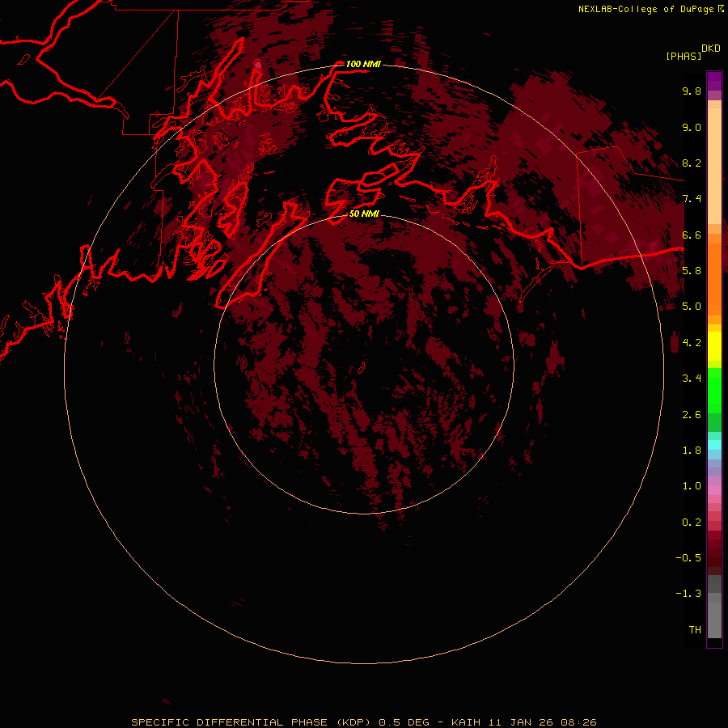Click the small island outline at radar center

362,368
